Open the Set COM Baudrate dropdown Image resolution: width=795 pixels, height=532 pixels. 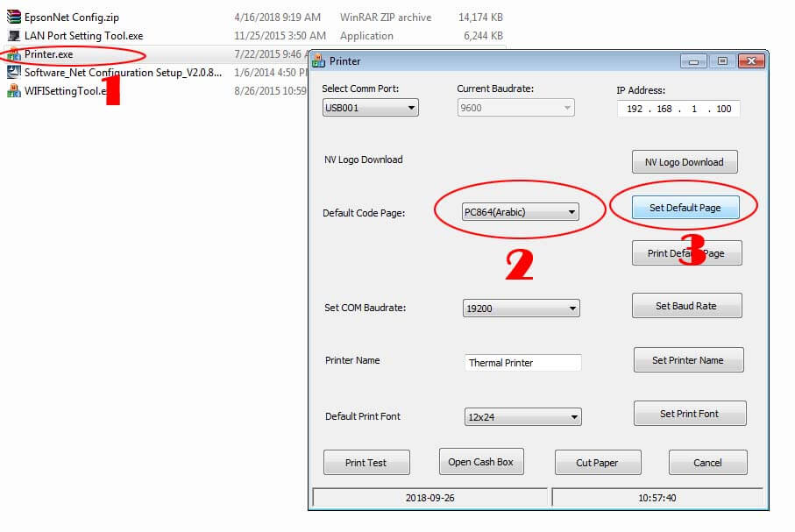(x=521, y=309)
